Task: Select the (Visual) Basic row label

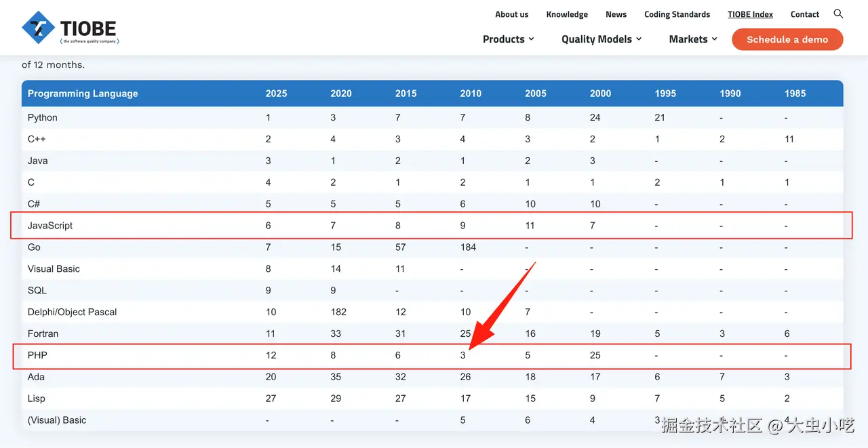Action: point(57,420)
